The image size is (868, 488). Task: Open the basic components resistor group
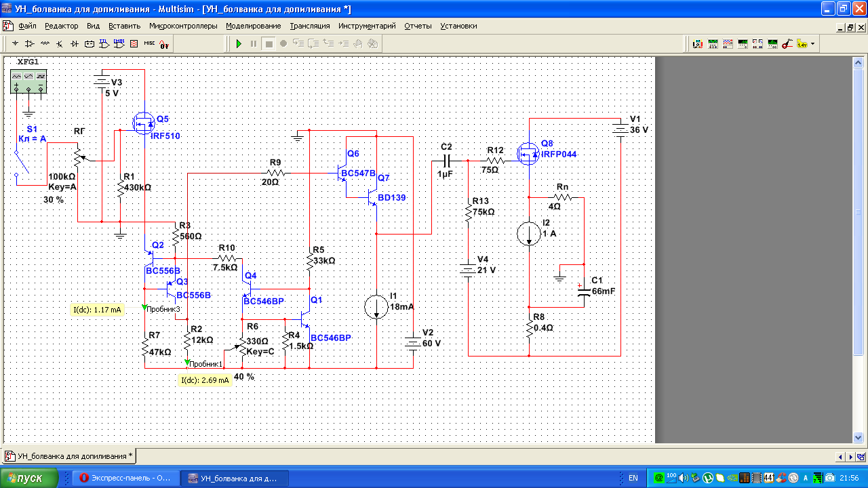pos(45,43)
